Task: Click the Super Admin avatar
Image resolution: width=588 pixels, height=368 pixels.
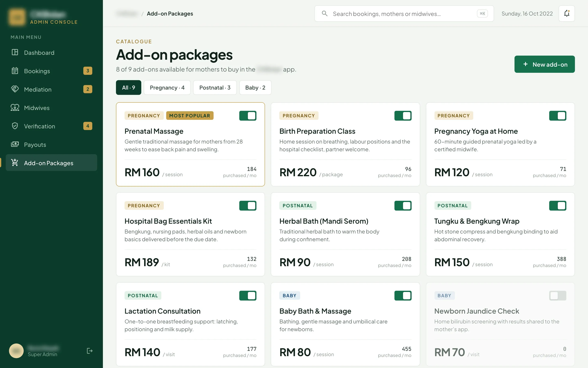Action: (x=16, y=351)
